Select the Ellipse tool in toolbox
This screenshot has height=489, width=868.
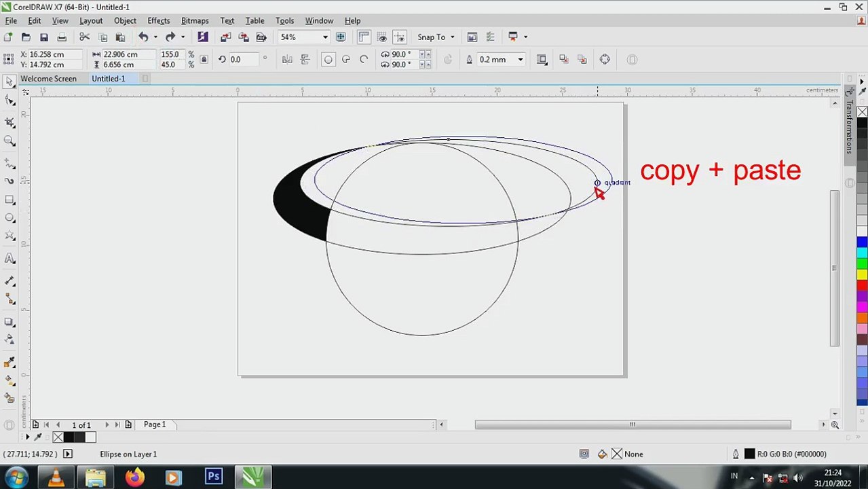pos(10,218)
